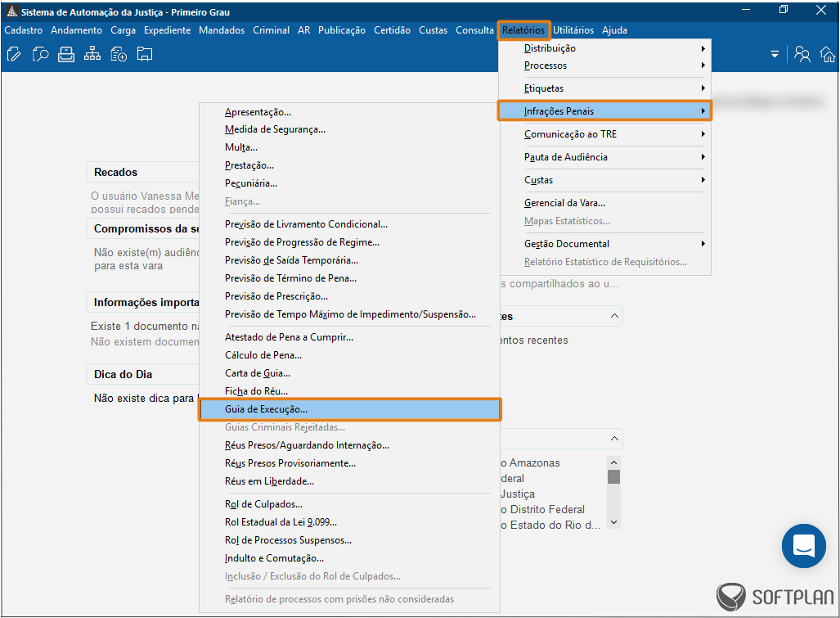Viewport: 840px width, 618px height.
Task: Click the list scrollbar up arrow
Action: click(x=614, y=462)
